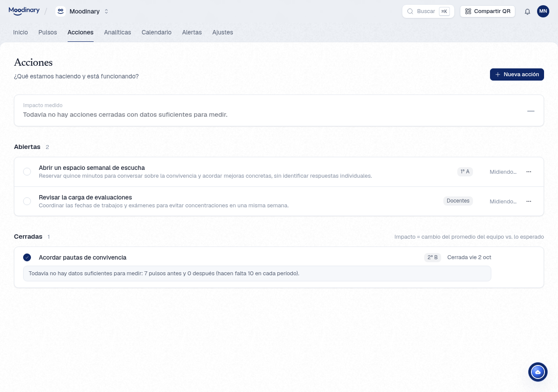This screenshot has height=392, width=558.
Task: Click the Moodinary logo
Action: pos(24,11)
